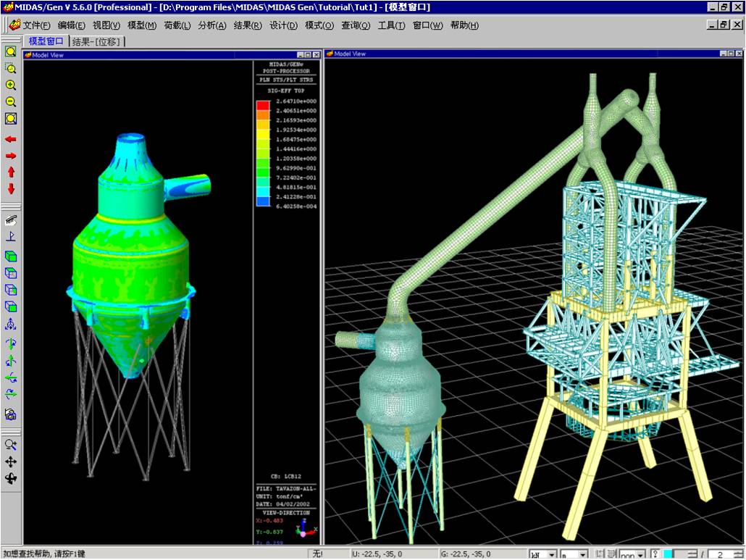
Task: Click the hatched perspective view icon
Action: point(10,220)
